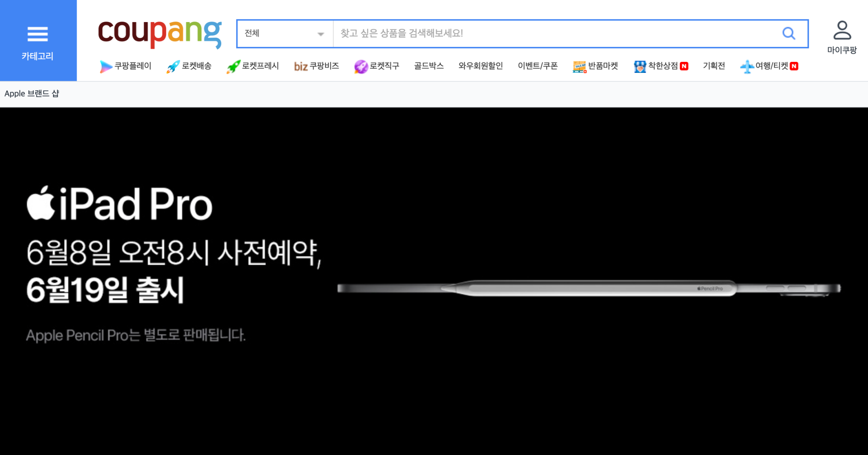Click the 마이쿠팡 label
The image size is (868, 455).
point(842,50)
